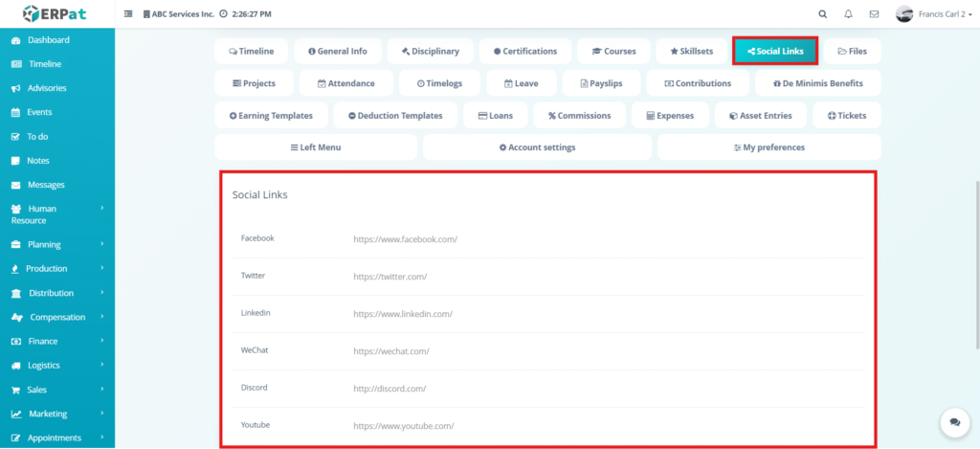
Task: Open the Deduction Templates tab
Action: pyautogui.click(x=395, y=116)
